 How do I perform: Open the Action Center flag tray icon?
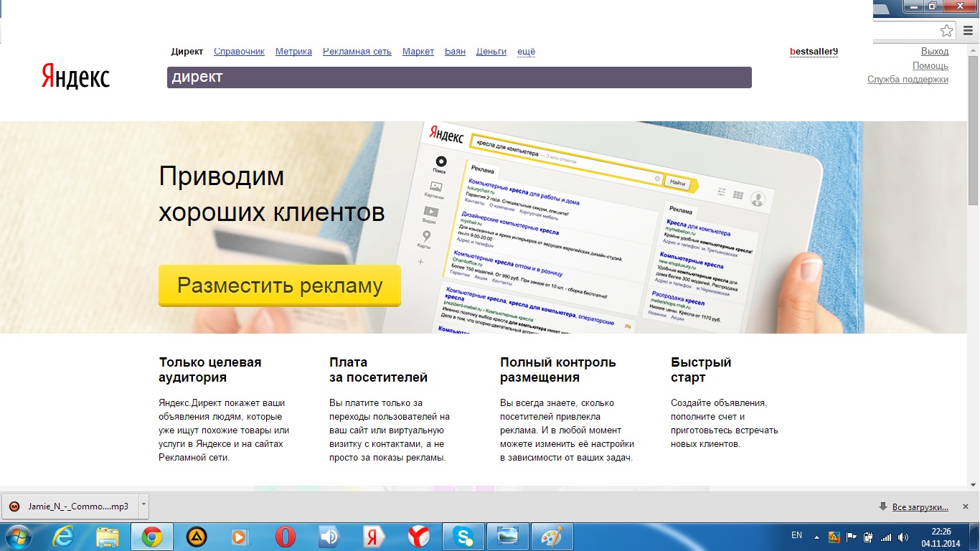852,537
